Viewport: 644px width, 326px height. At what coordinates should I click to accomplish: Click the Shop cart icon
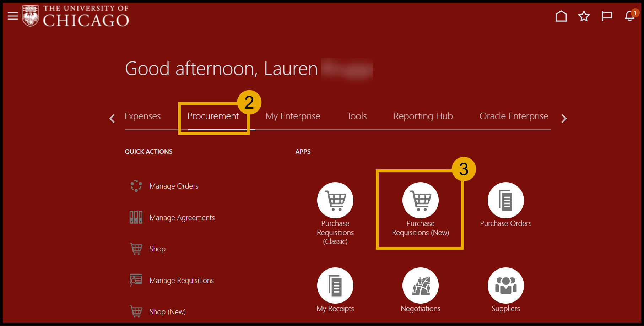pyautogui.click(x=136, y=249)
